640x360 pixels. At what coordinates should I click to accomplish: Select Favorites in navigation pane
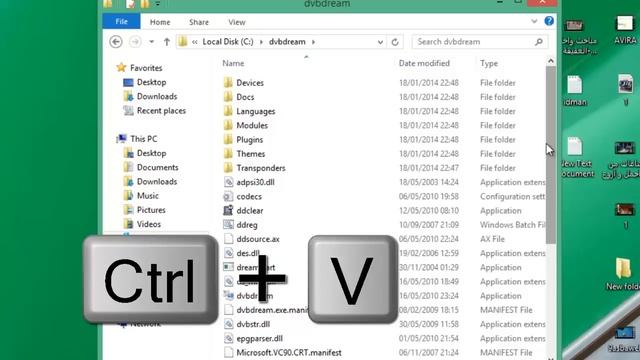pyautogui.click(x=146, y=68)
